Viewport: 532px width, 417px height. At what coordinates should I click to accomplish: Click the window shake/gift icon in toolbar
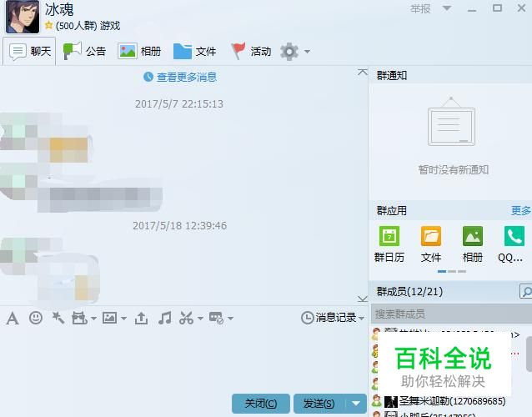[80, 318]
